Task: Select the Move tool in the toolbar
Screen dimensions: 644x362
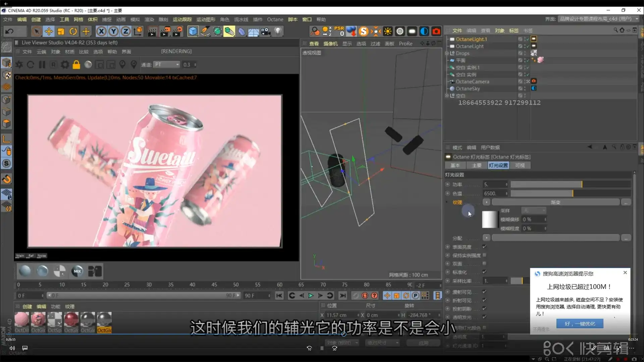Action: (49, 31)
